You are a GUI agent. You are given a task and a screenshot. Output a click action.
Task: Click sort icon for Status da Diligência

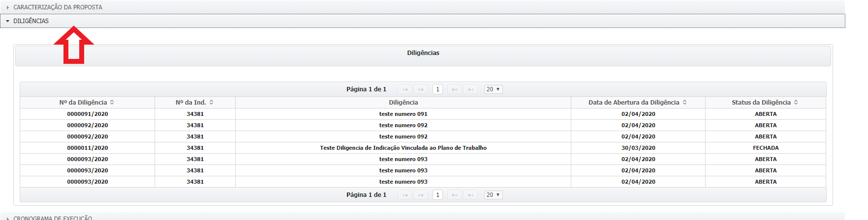tap(796, 102)
